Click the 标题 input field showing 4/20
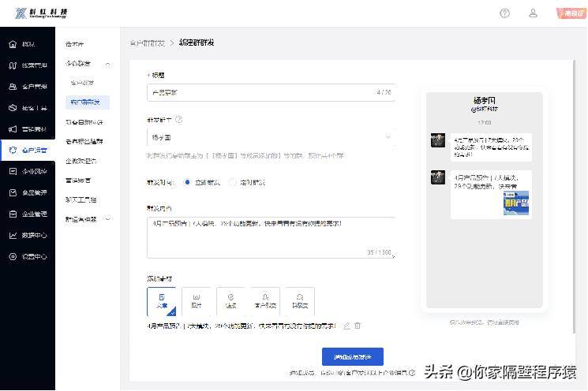This screenshot has height=391, width=588. [x=271, y=92]
